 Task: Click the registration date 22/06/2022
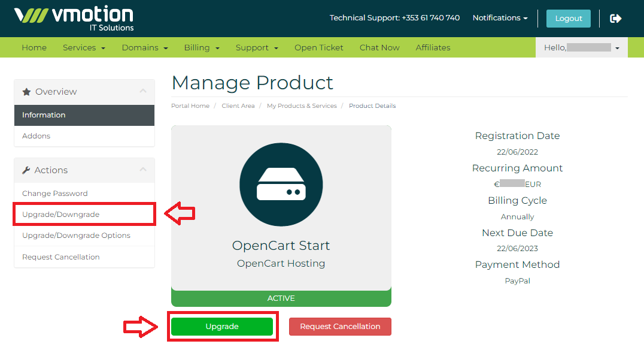517,152
